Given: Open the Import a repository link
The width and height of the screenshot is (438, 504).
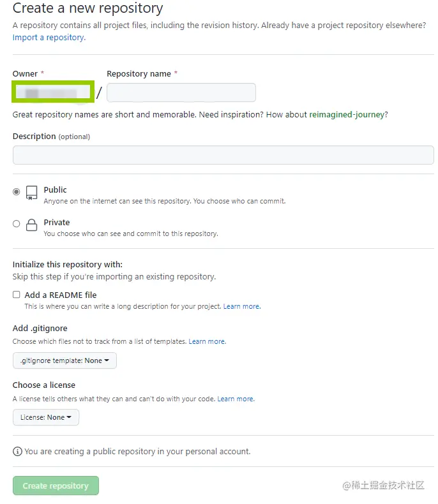Looking at the screenshot, I should tap(49, 38).
